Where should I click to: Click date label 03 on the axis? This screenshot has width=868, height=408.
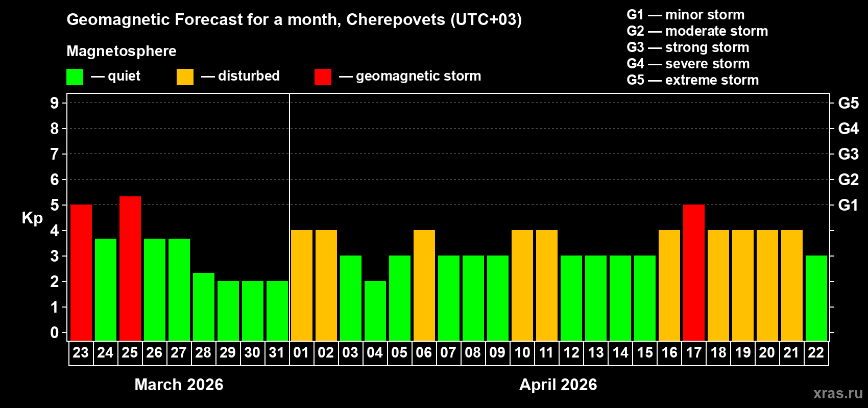350,352
